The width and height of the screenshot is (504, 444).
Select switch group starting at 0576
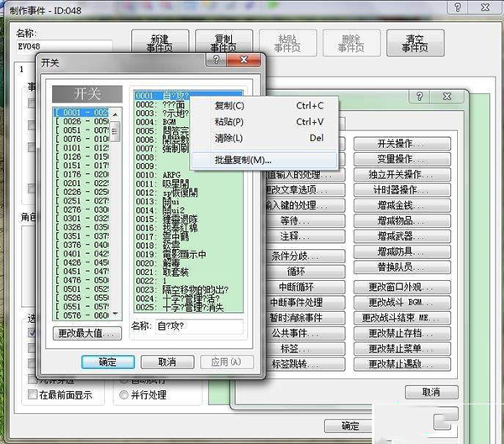(81, 315)
